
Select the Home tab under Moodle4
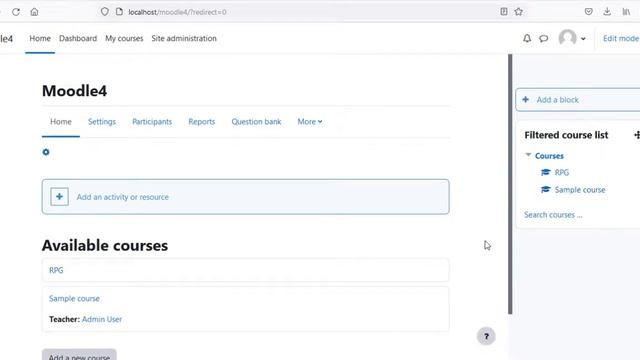pyautogui.click(x=61, y=122)
